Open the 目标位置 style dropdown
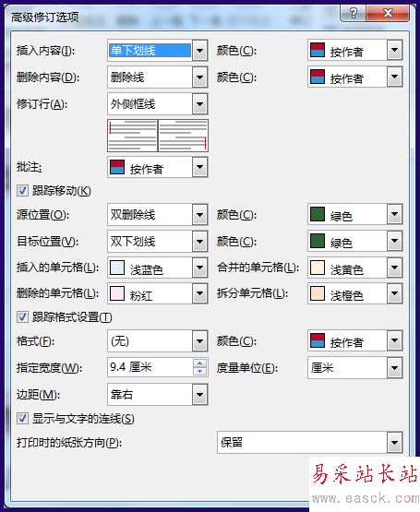This screenshot has width=420, height=512. (x=158, y=242)
